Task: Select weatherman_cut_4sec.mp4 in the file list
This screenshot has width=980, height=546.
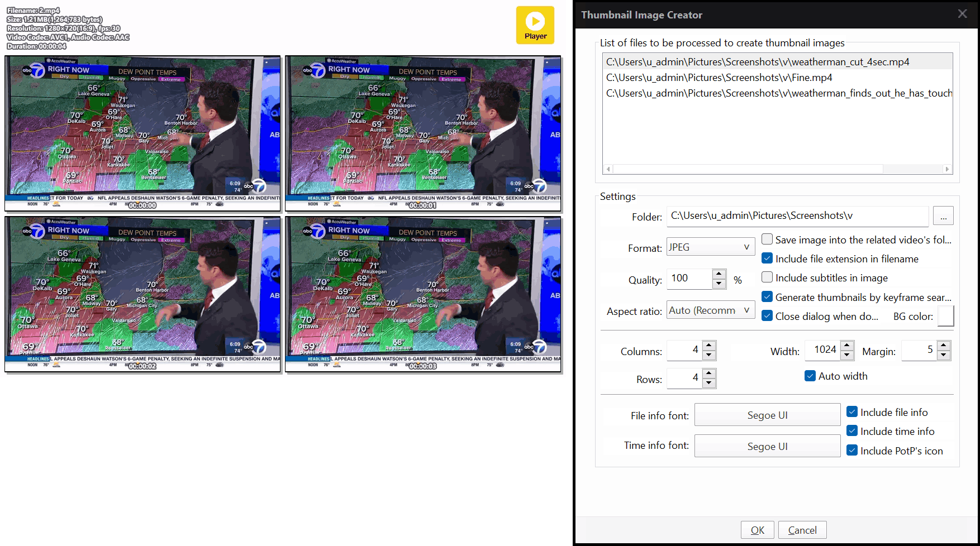Action: pyautogui.click(x=778, y=62)
